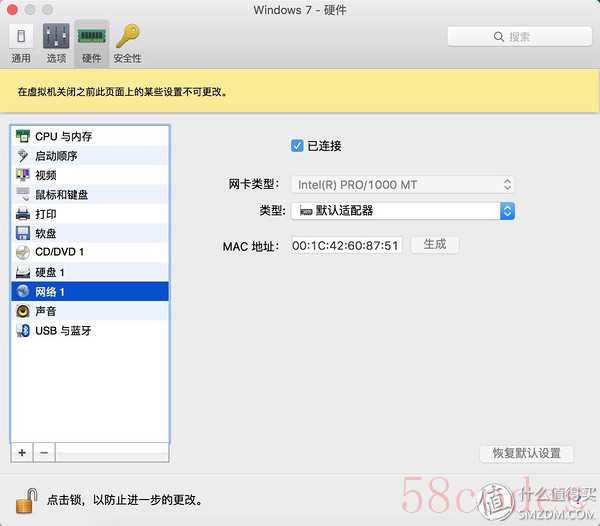This screenshot has height=526, width=600.
Task: Open the 选项 options sliders icon
Action: (56, 36)
